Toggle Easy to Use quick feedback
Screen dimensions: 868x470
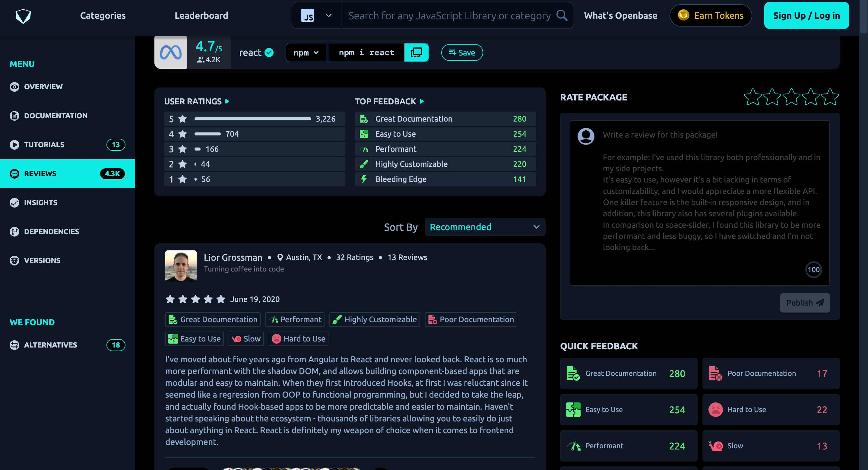click(x=628, y=409)
